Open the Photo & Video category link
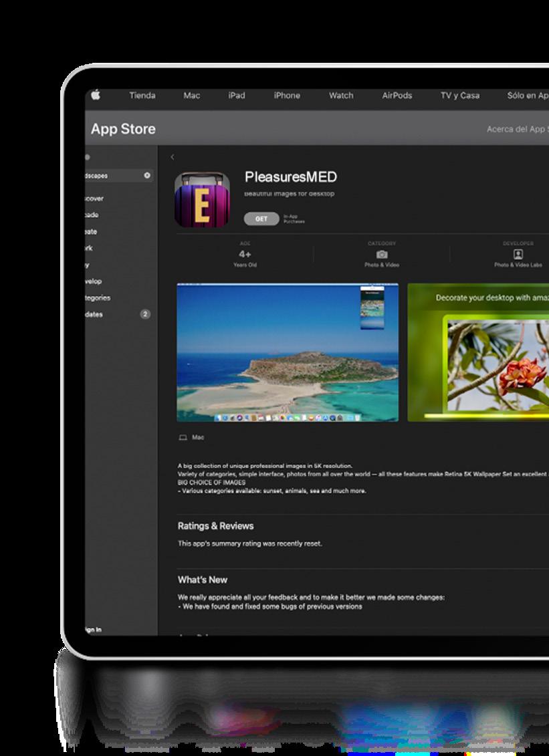This screenshot has height=756, width=549. tap(382, 265)
